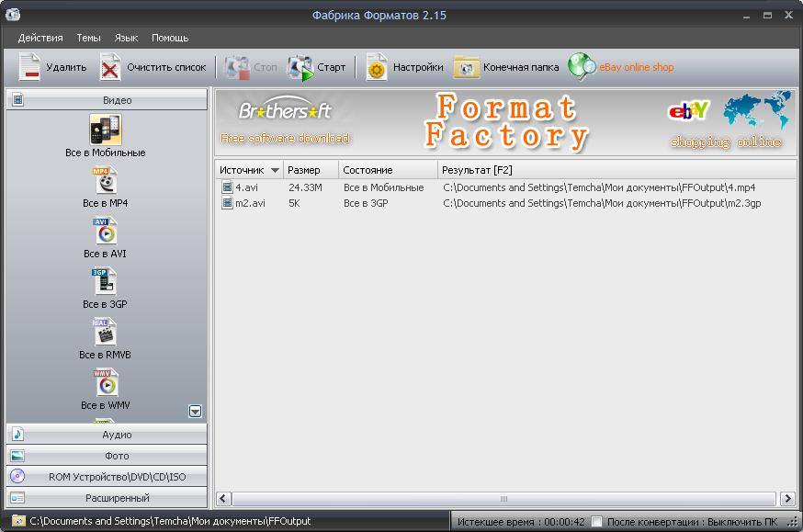Open the Темы menu
803x532 pixels.
(x=88, y=38)
